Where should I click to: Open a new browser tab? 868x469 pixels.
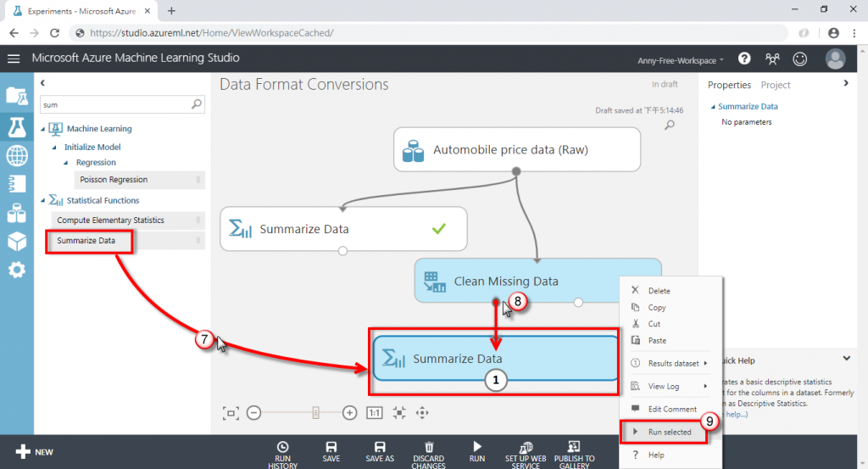pos(171,10)
